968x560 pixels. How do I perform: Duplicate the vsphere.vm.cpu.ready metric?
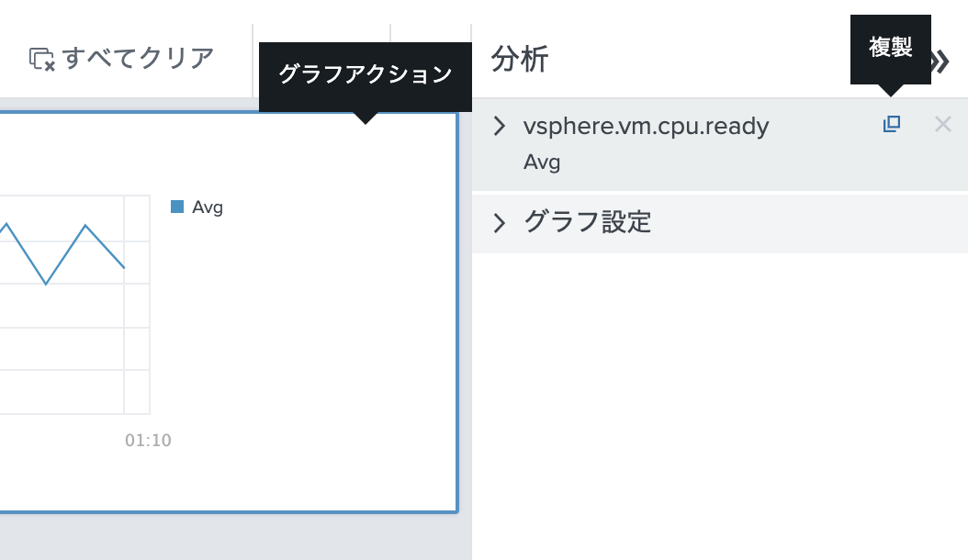tap(892, 124)
